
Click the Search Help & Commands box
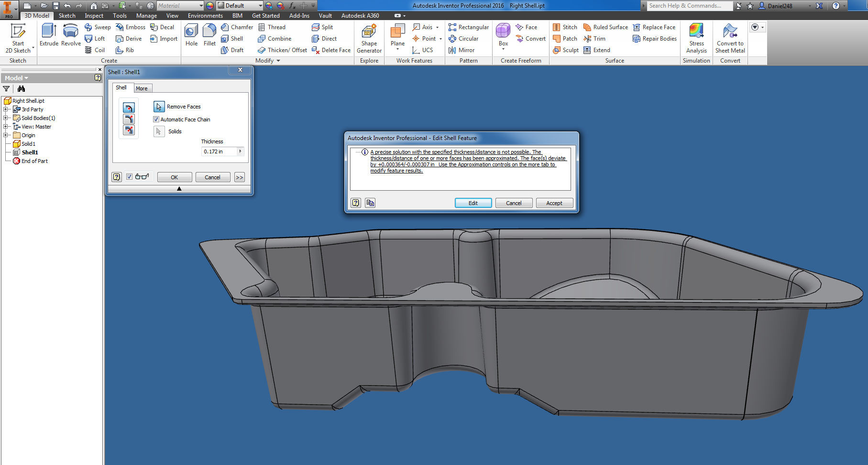pos(690,6)
